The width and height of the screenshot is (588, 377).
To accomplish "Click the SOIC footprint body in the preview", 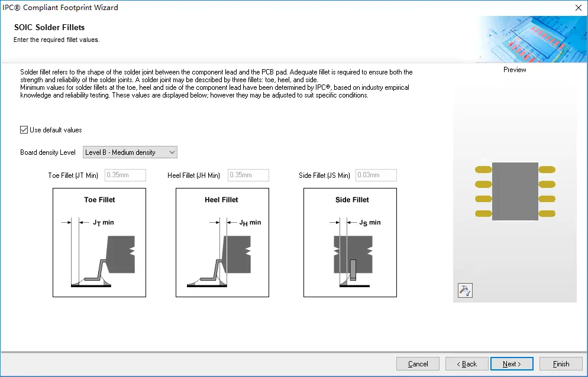I will tap(515, 191).
